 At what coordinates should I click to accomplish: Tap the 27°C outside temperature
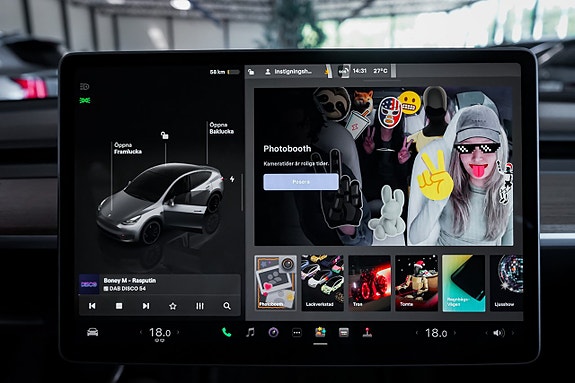[380, 71]
